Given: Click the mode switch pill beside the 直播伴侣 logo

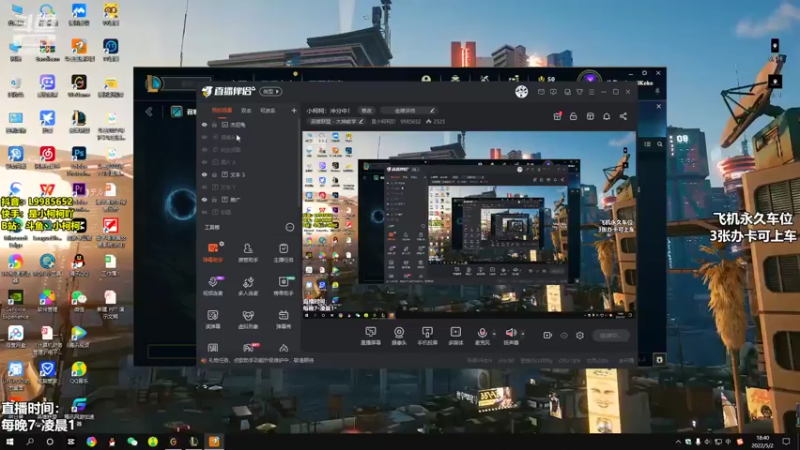Looking at the screenshot, I should click(270, 91).
